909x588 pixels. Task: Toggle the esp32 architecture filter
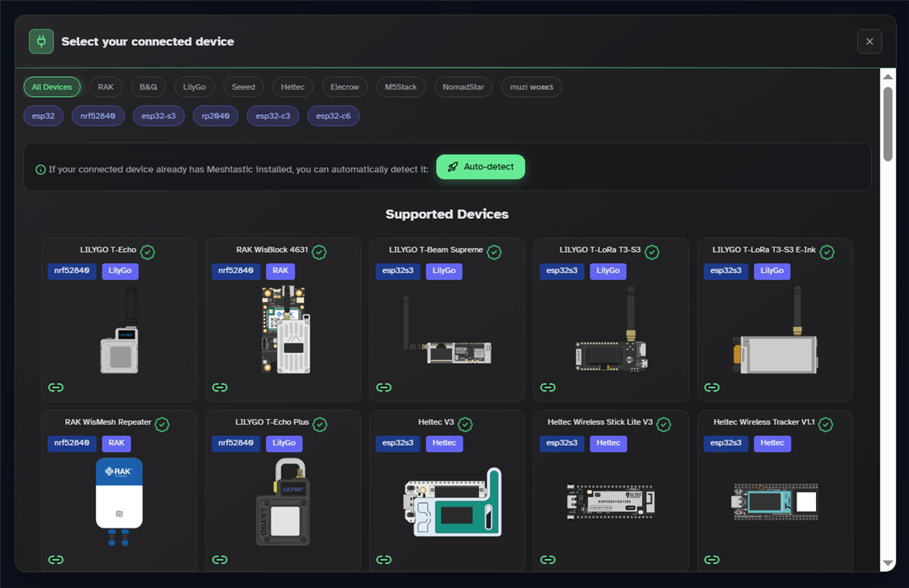pyautogui.click(x=43, y=116)
